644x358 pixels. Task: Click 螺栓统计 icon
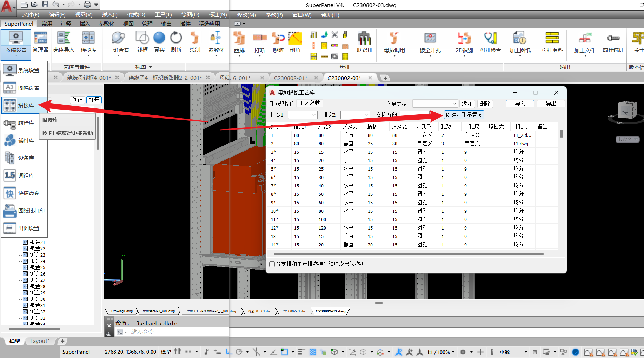(613, 42)
